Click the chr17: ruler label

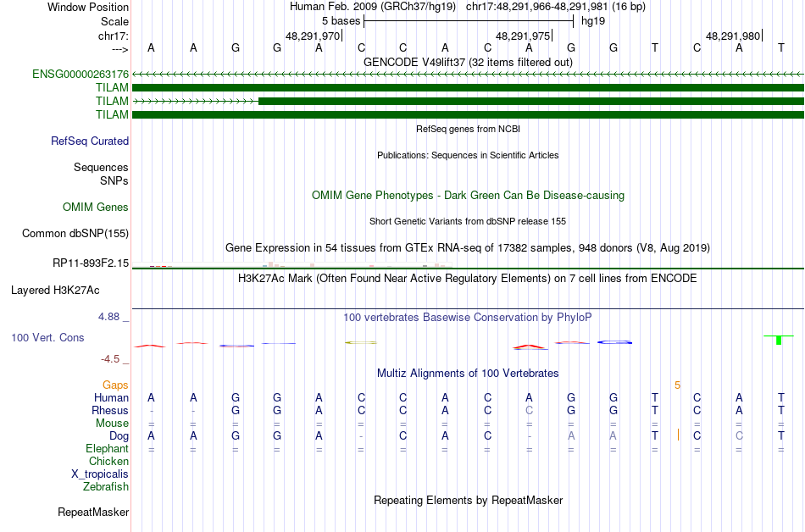[x=114, y=36]
